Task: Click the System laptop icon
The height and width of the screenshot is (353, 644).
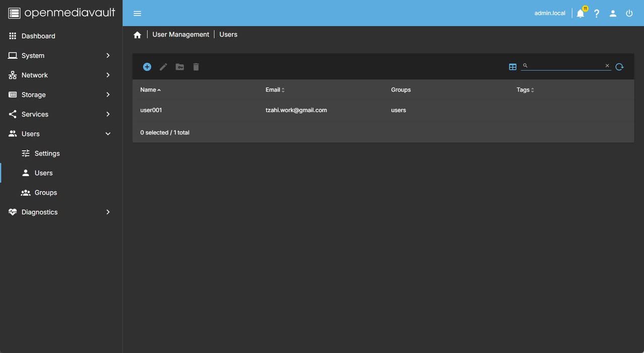Action: 13,56
